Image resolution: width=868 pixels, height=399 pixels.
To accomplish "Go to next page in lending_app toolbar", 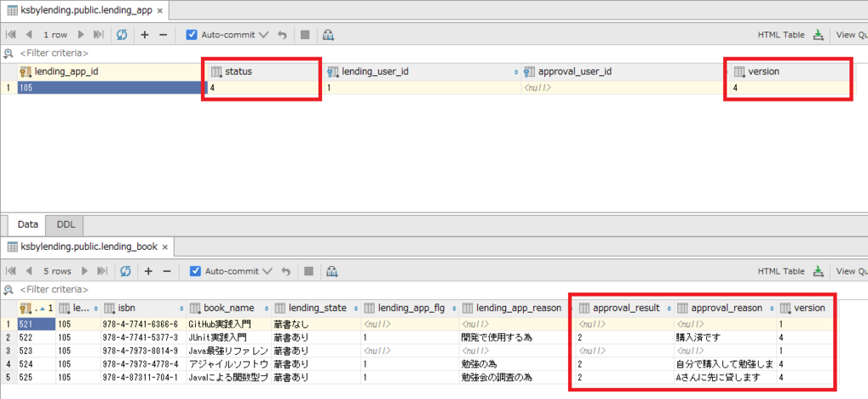I will [81, 35].
